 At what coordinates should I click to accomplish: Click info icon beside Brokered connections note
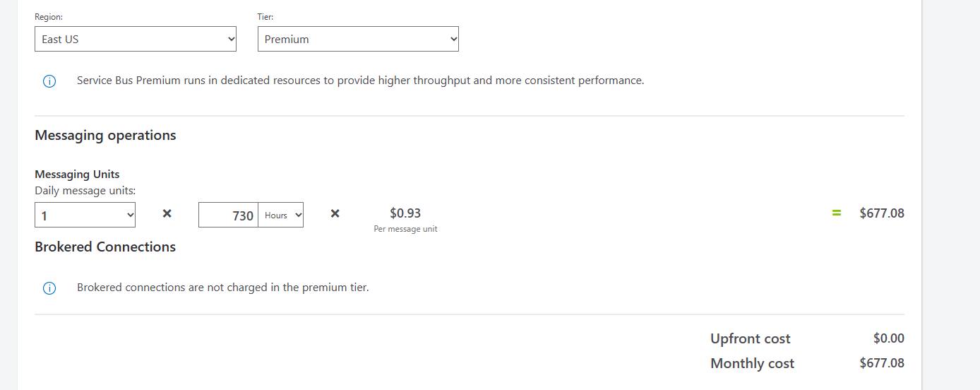click(49, 288)
